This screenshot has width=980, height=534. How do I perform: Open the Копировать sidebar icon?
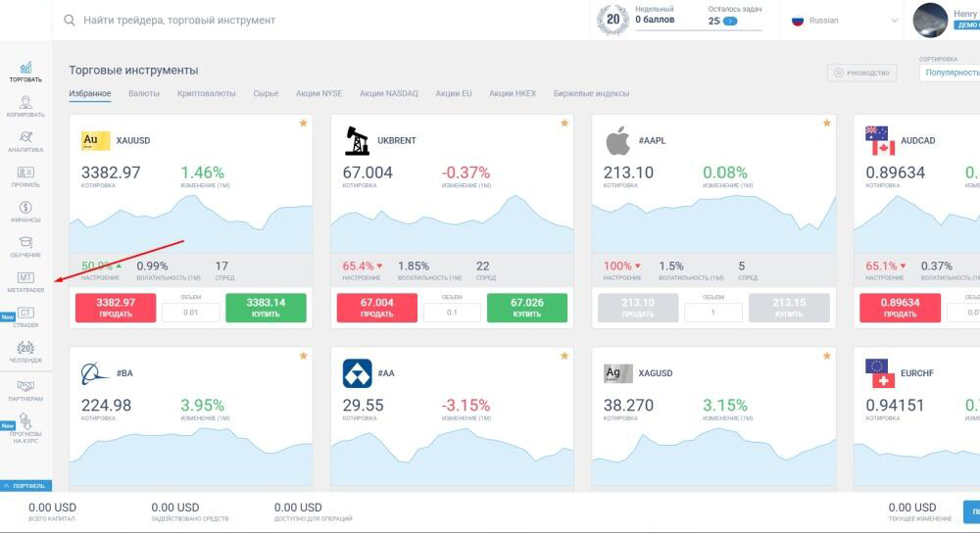[25, 106]
